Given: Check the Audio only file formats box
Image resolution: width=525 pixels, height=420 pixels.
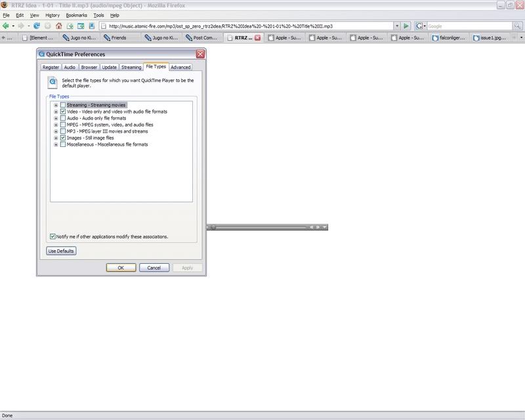Looking at the screenshot, I should [x=63, y=118].
